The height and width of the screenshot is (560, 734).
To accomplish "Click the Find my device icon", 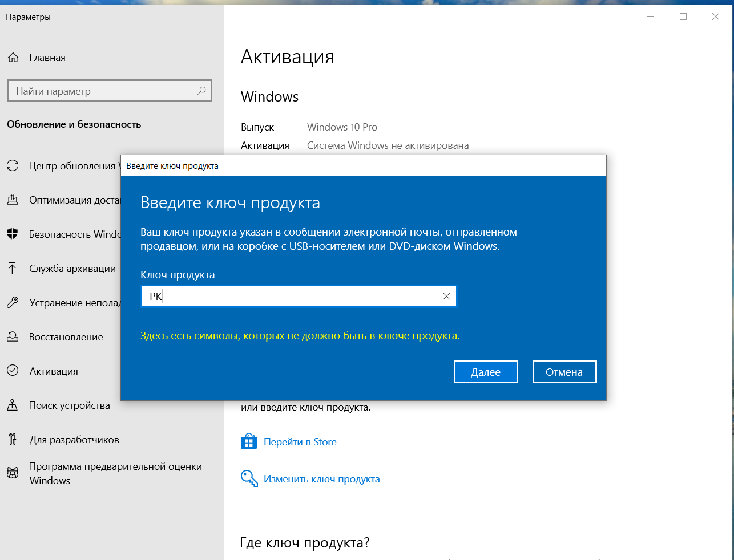I will (13, 405).
